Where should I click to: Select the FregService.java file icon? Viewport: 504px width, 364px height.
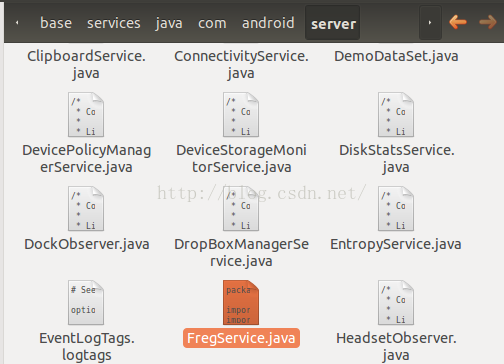tap(241, 302)
